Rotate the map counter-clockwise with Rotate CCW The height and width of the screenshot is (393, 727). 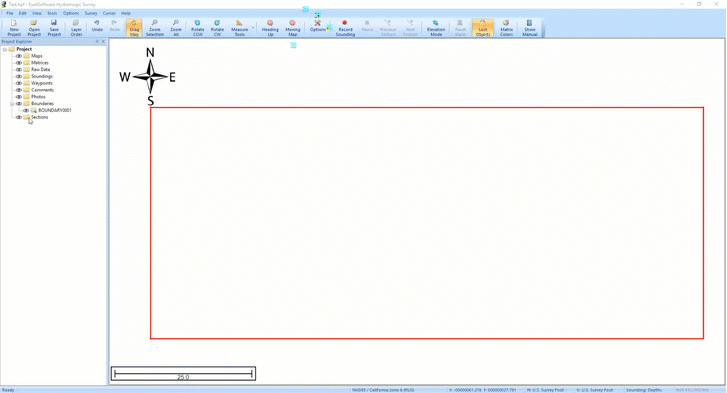tap(198, 28)
